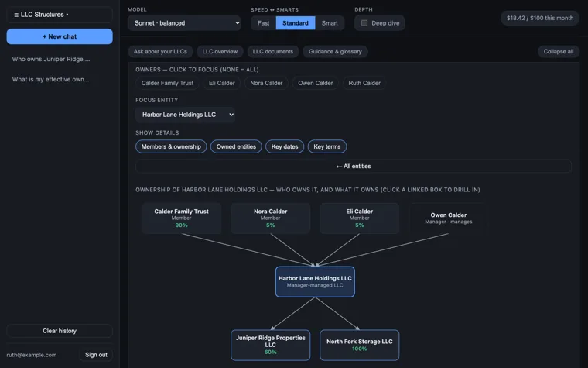Select Calder Family Trust member box in diagram
Viewport: 588px width, 368px height.
tap(182, 218)
